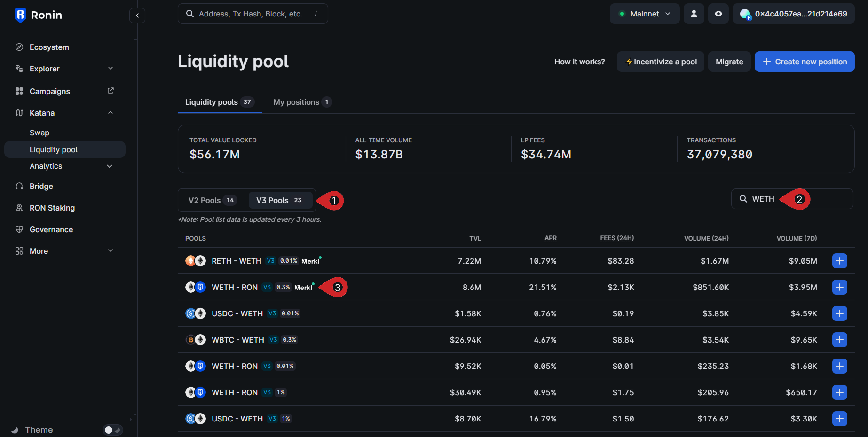Viewport: 868px width, 437px height.
Task: Expand the More menu in the sidebar
Action: coord(38,251)
